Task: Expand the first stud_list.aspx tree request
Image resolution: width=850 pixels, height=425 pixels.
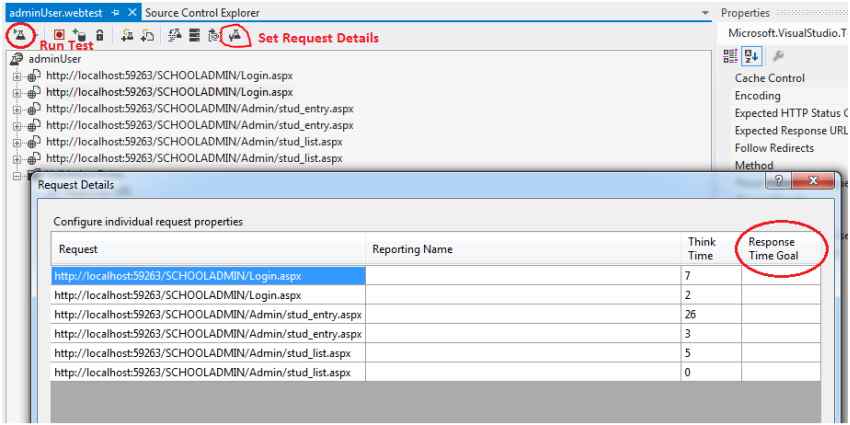Action: pos(16,143)
